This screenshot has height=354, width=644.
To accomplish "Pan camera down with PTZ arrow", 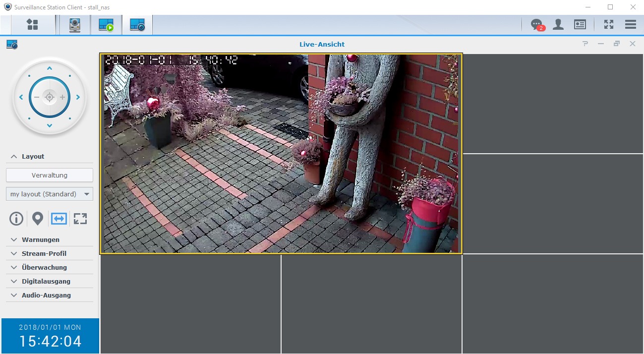I will 49,125.
